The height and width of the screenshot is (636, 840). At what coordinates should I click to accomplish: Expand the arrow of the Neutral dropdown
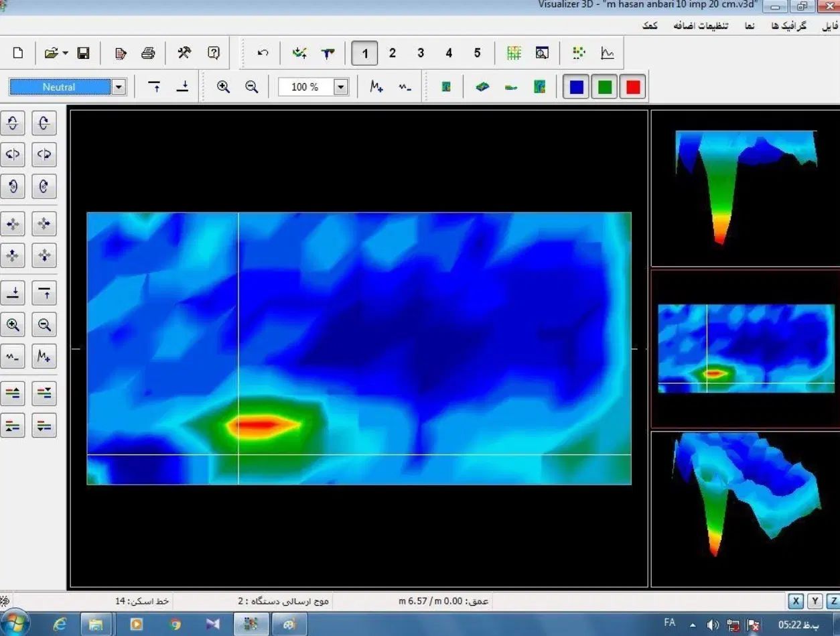[x=119, y=87]
